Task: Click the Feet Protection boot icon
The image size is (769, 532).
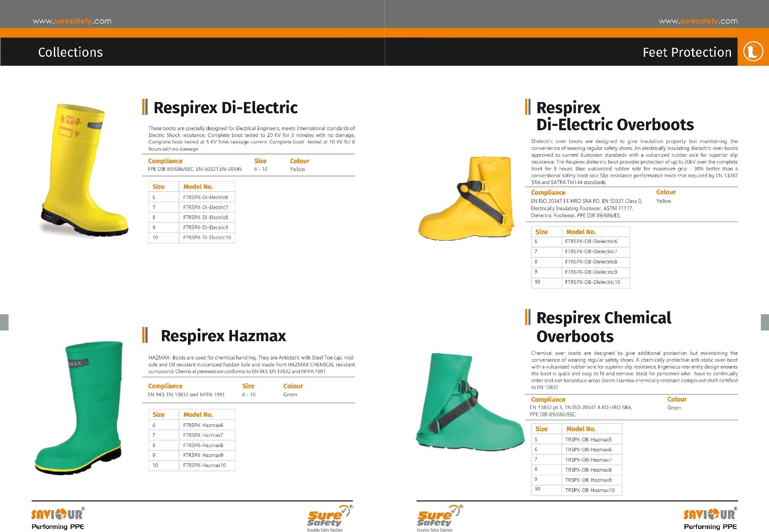Action: [x=753, y=51]
